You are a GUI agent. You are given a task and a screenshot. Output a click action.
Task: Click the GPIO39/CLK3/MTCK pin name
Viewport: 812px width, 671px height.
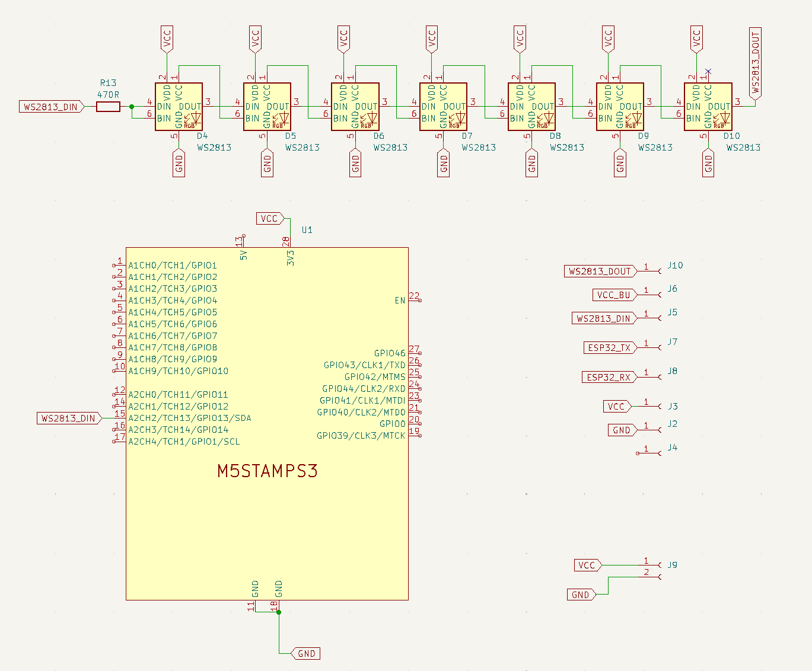(x=361, y=436)
